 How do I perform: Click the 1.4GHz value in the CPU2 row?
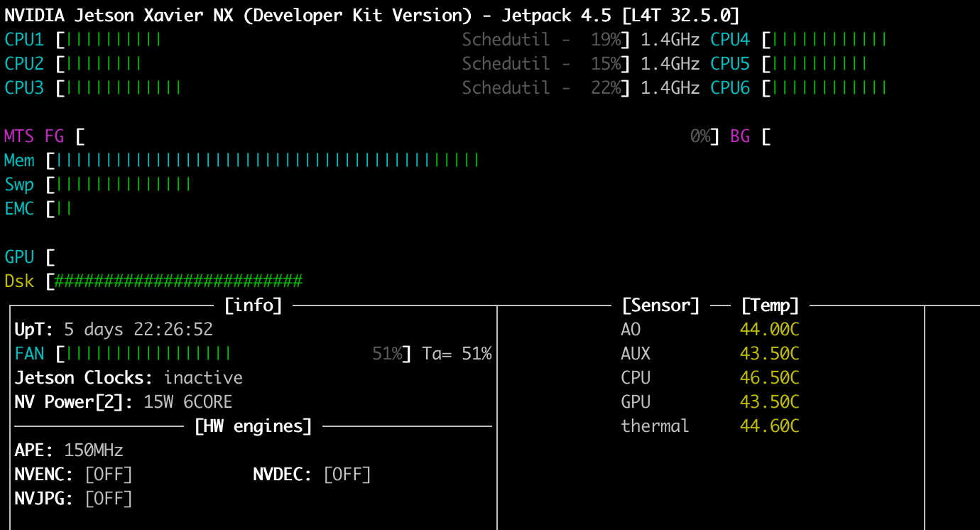(x=670, y=64)
